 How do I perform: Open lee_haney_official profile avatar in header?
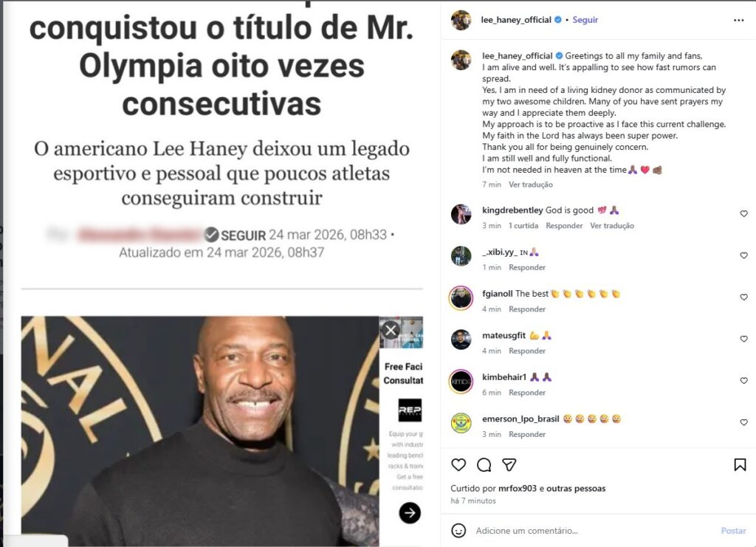(461, 20)
